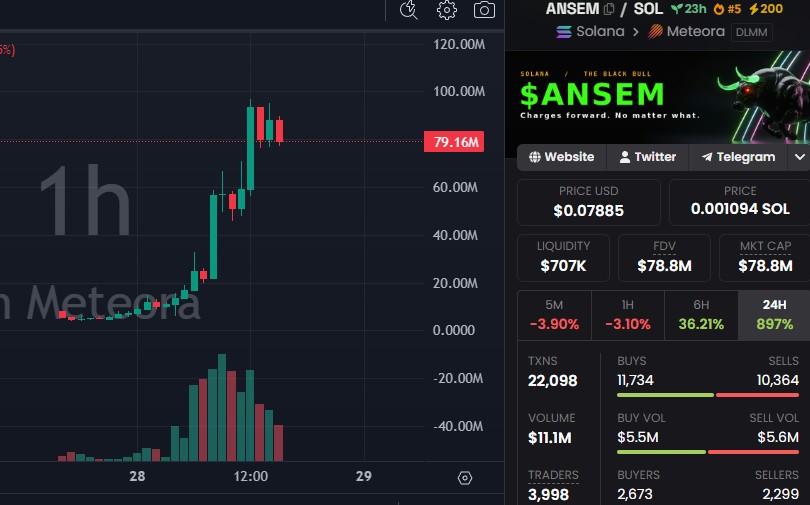
Task: Click MKT CAP $78.8M box
Action: [x=765, y=258]
